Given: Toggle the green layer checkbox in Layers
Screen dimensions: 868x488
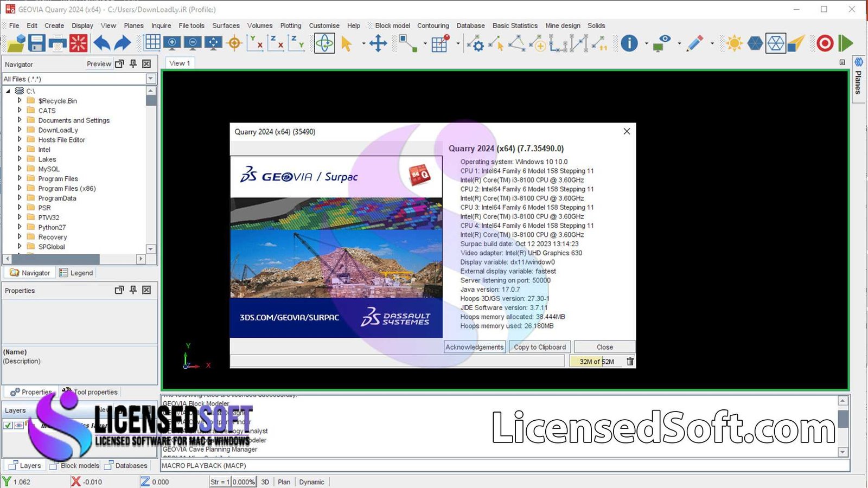Looking at the screenshot, I should coord(8,425).
